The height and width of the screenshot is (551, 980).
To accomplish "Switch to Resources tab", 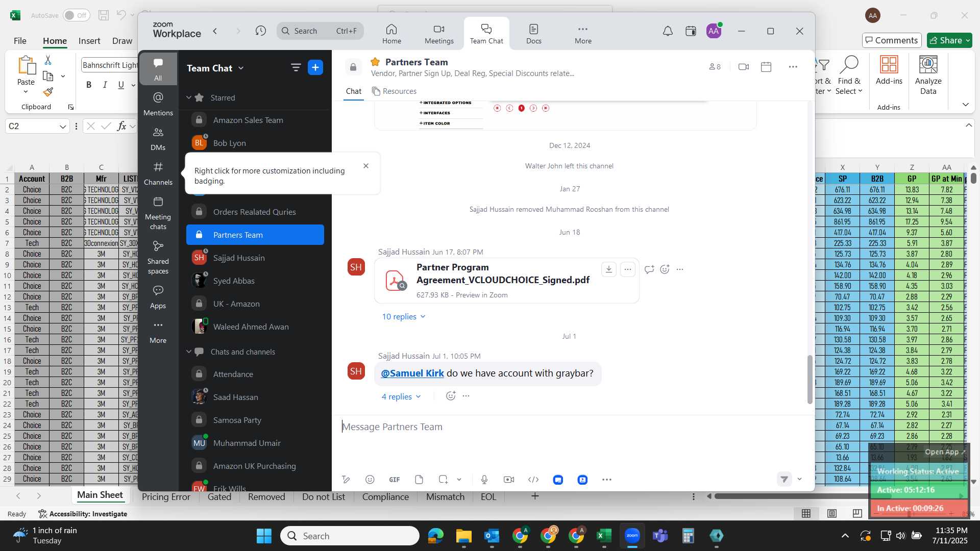I will point(394,91).
